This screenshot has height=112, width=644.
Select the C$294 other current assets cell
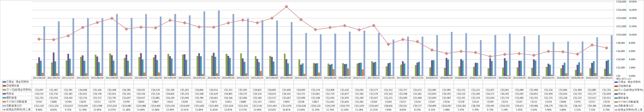(185, 102)
